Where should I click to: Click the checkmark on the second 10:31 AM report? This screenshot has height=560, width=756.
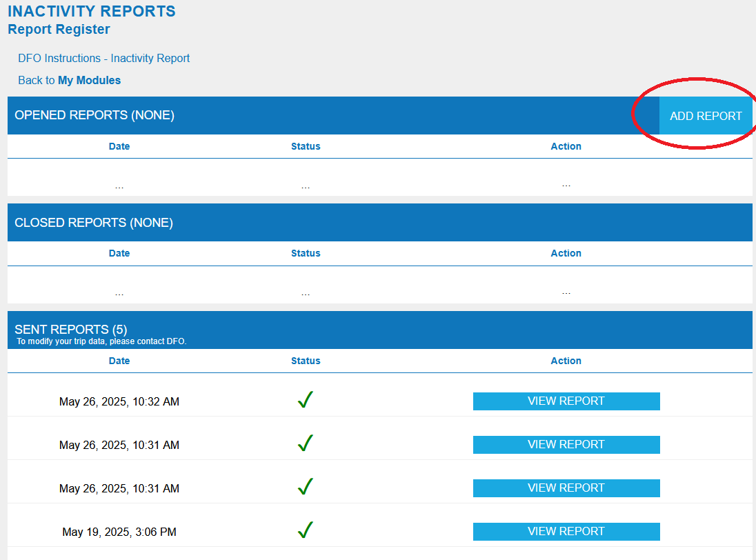[x=306, y=486]
